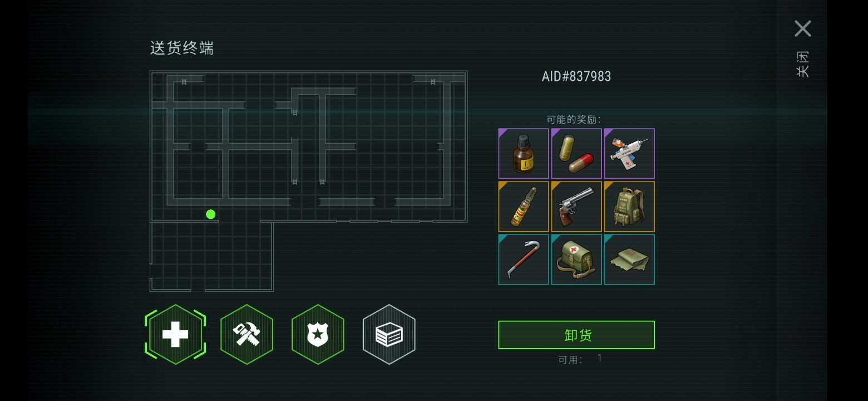Tap the revolver reward item
Screen dimensions: 868x401
click(x=576, y=207)
